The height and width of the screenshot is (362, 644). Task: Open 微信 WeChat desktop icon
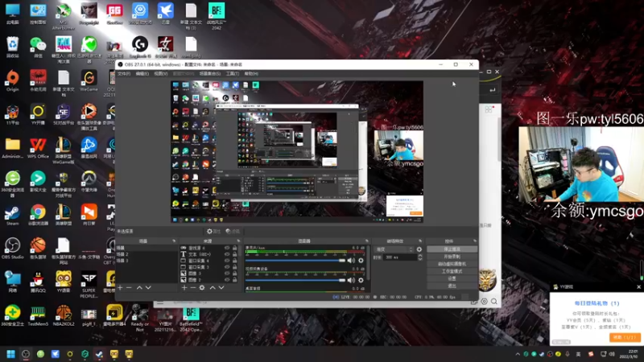[38, 47]
